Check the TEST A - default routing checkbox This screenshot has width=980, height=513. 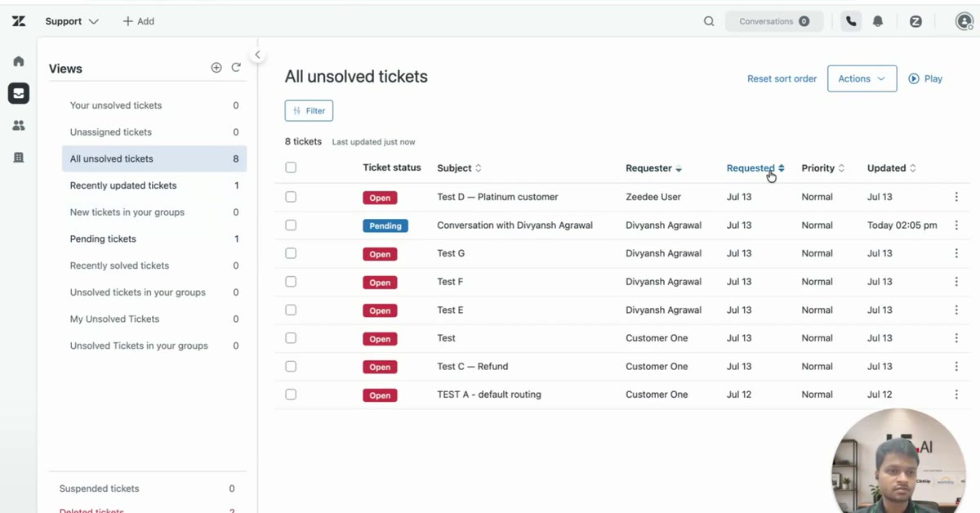coord(291,395)
